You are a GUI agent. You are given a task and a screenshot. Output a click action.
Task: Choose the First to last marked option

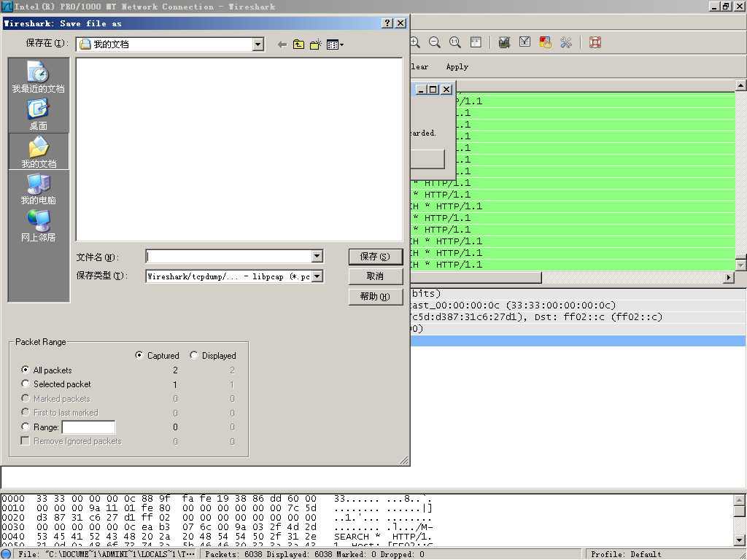pos(26,413)
